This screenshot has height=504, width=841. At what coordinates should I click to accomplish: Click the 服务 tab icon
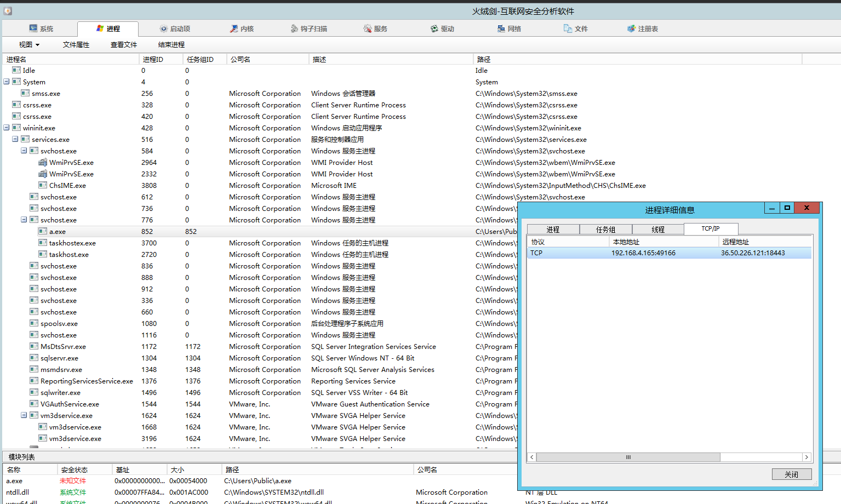[x=368, y=28]
